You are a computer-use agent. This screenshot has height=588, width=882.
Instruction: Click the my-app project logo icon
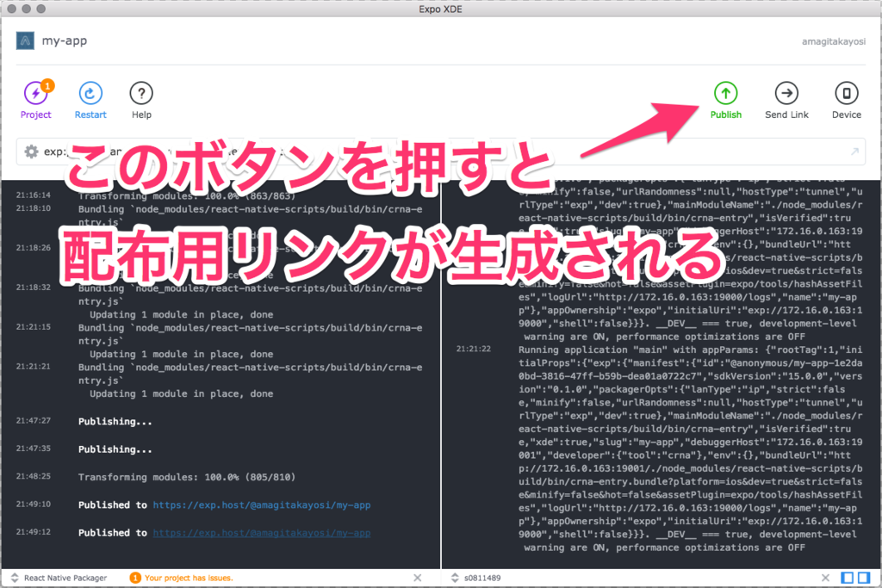[x=25, y=40]
